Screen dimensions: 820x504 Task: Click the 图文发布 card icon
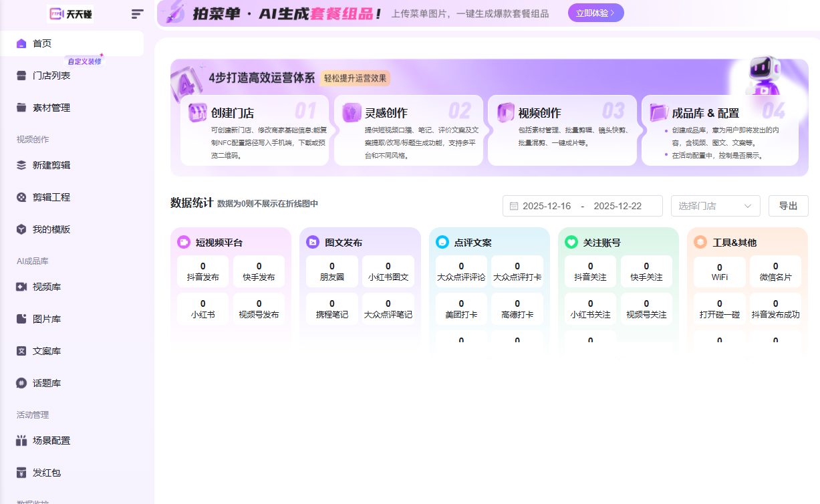pos(313,242)
